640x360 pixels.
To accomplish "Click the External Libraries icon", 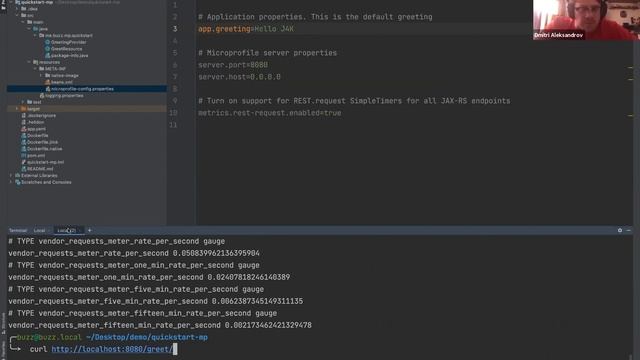I will click(18, 176).
